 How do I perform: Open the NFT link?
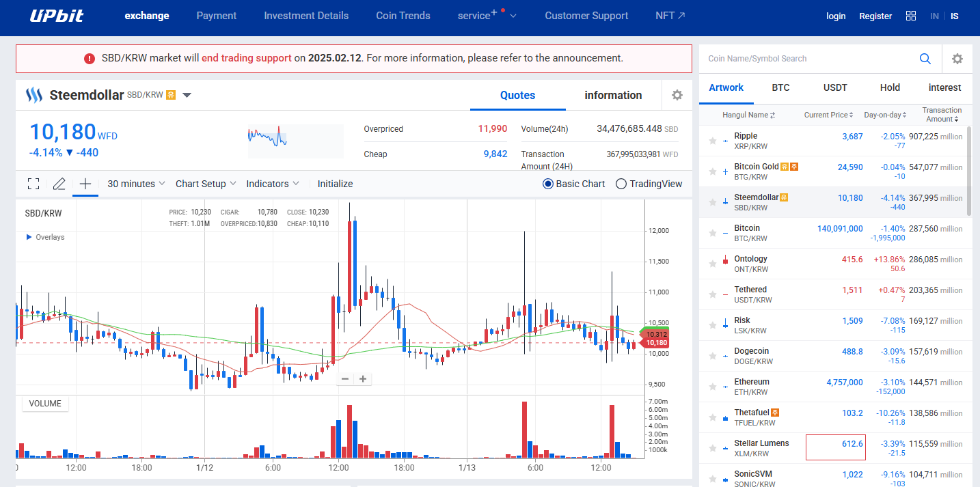(670, 16)
